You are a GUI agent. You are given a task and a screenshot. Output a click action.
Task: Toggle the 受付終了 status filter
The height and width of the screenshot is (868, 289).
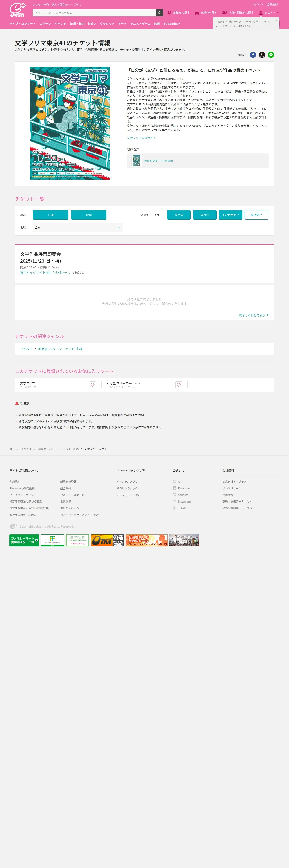pos(256,215)
